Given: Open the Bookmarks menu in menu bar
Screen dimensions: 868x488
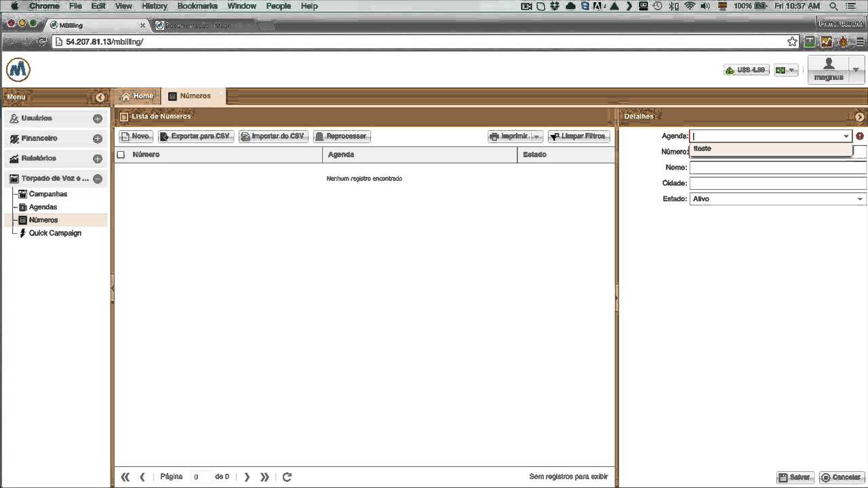Looking at the screenshot, I should click(197, 6).
